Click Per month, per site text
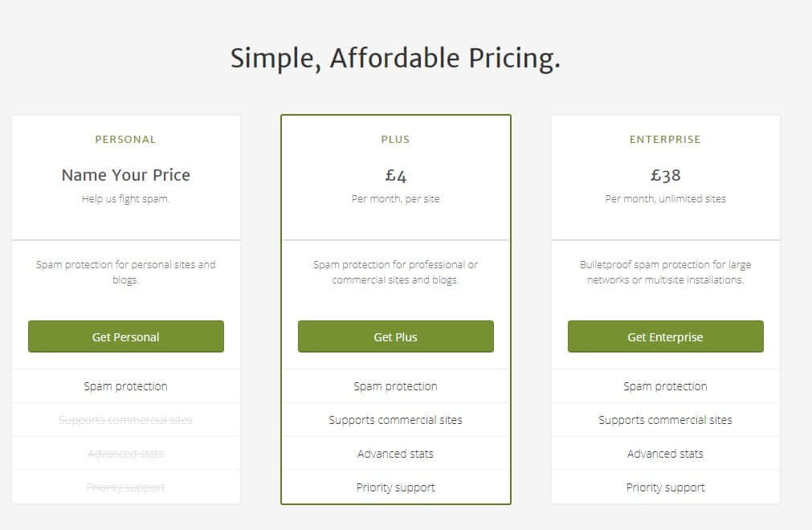The image size is (812, 530). click(396, 199)
